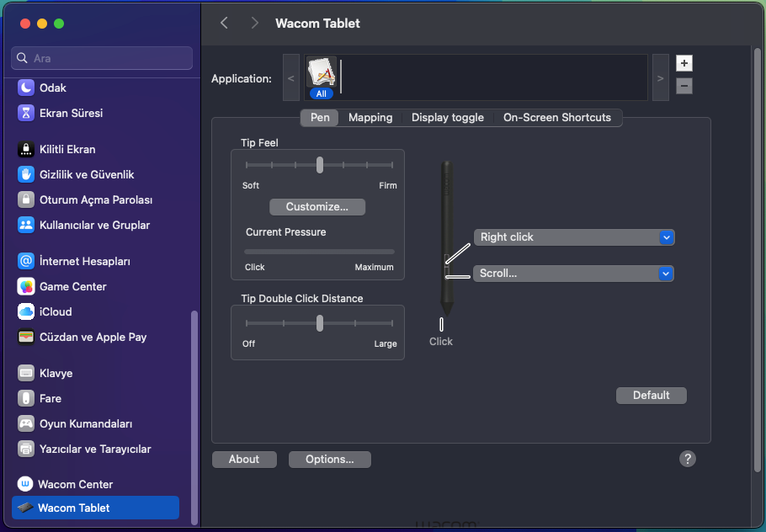
Task: Click the Gizlilik ve Güvenlik hand icon
Action: [26, 175]
